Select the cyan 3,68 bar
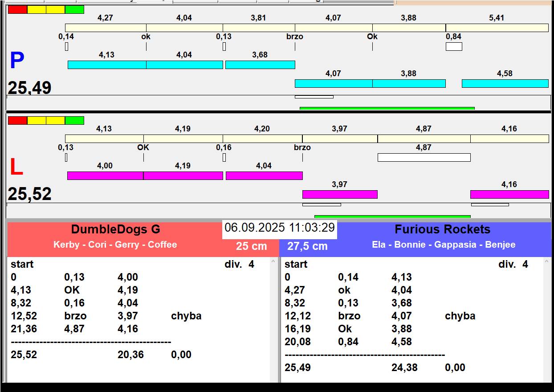 tap(260, 65)
